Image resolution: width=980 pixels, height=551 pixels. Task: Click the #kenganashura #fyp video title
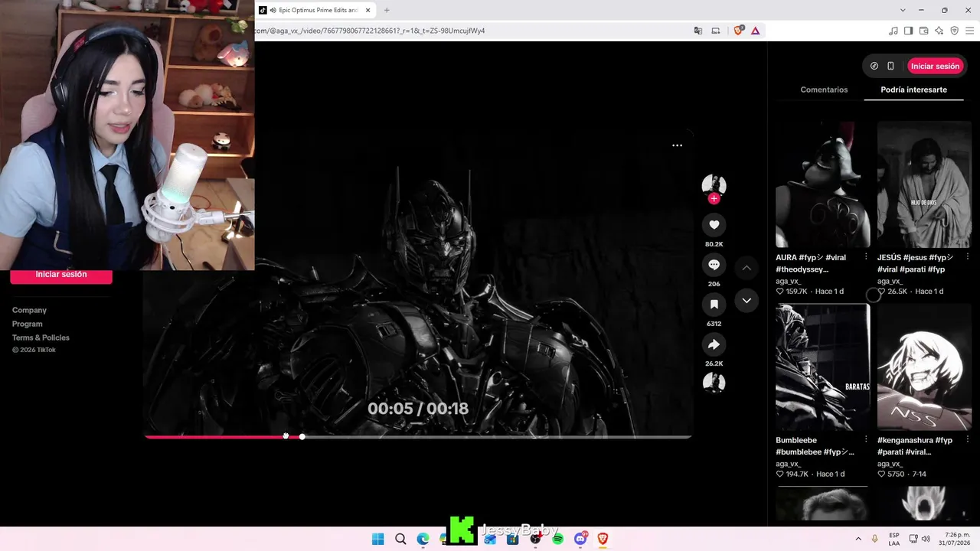click(915, 446)
